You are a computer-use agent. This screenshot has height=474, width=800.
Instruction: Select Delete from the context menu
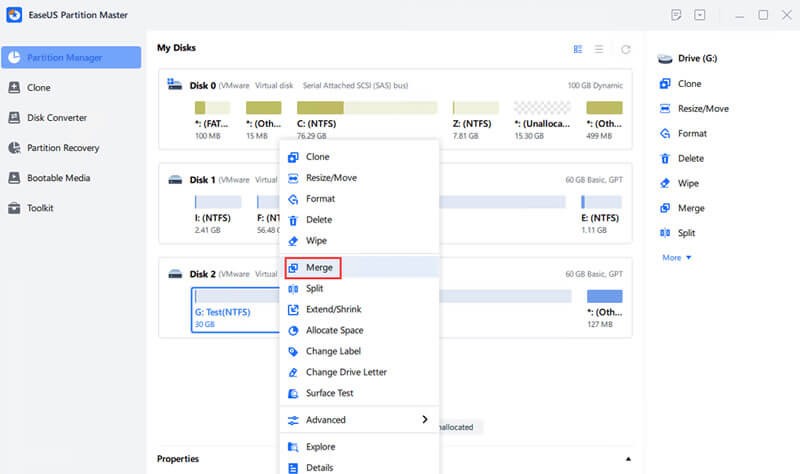[359, 219]
